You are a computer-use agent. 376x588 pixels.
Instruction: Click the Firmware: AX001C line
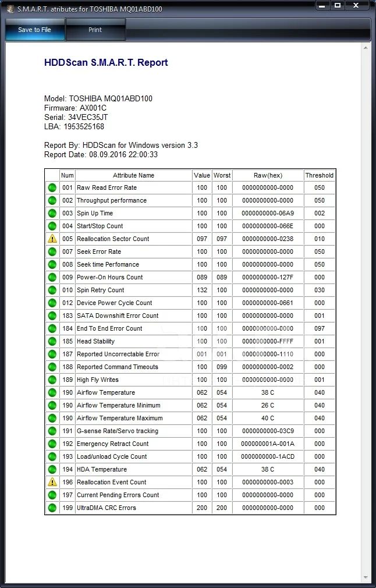[x=75, y=108]
